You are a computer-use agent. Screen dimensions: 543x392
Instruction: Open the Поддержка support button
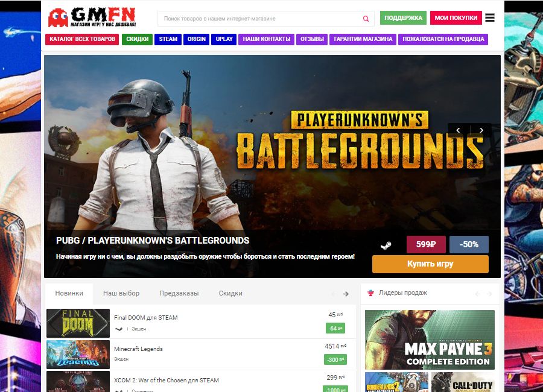403,18
